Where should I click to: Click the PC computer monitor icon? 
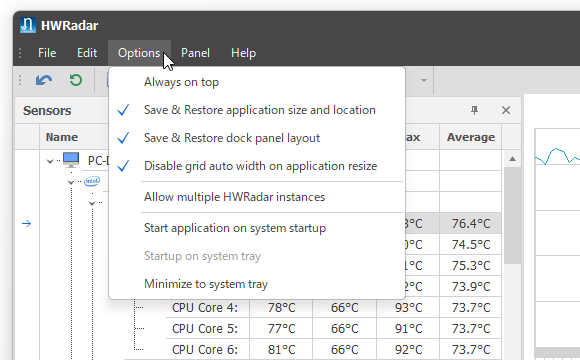(71, 160)
